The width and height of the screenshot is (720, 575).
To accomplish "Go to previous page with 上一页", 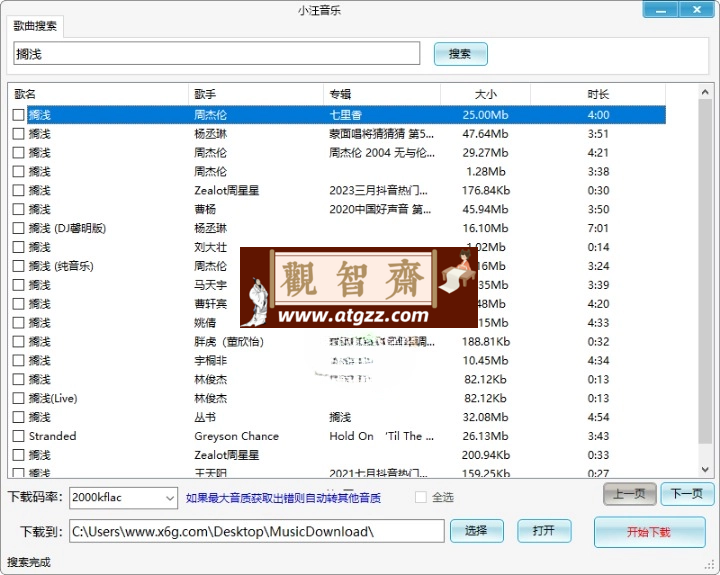I will pos(630,494).
